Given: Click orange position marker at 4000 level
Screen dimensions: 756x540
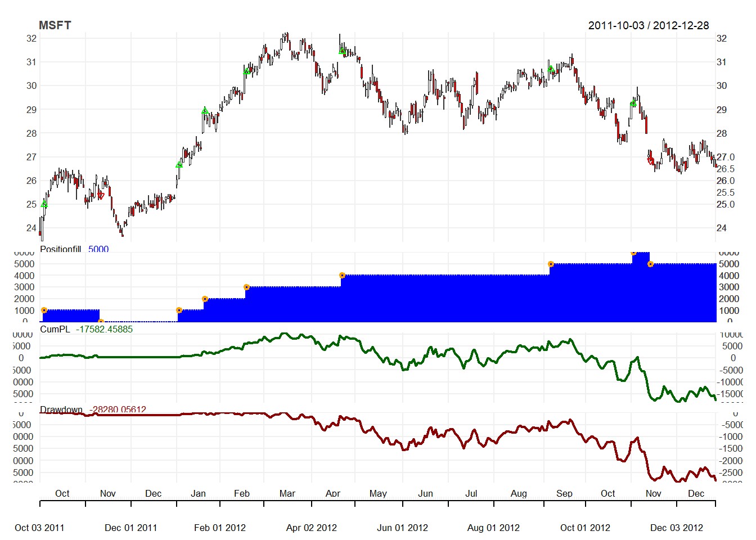Looking at the screenshot, I should 342,276.
